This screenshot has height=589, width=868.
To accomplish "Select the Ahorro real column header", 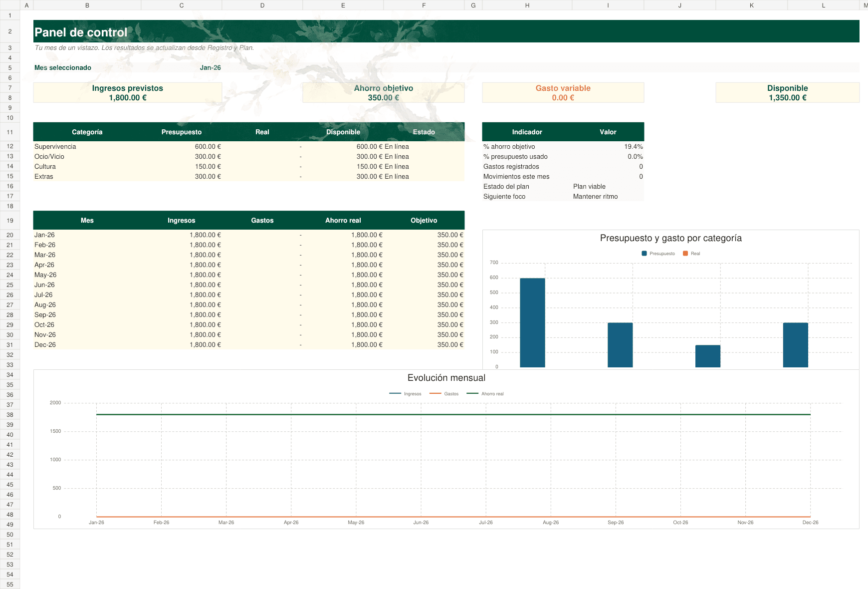I will coord(343,221).
